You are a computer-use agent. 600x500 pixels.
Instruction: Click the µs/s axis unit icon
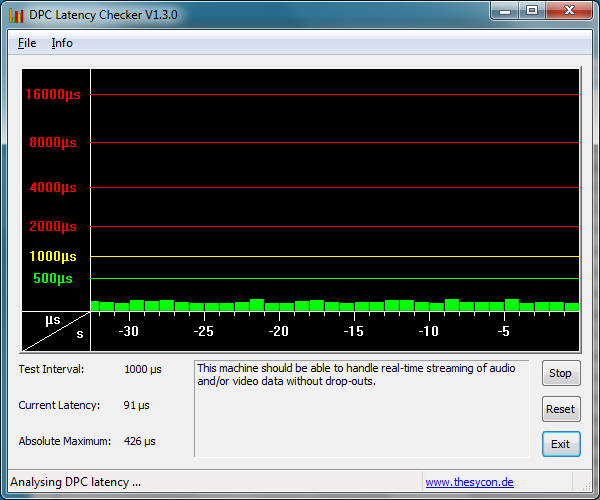click(55, 330)
